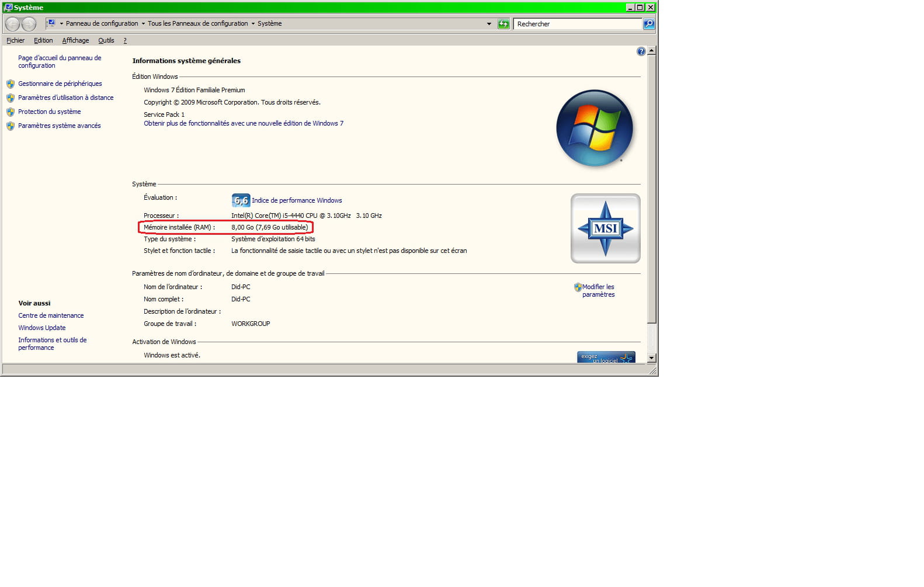Click the Did-PC value beside Nom complet
The height and width of the screenshot is (587, 924).
click(241, 299)
